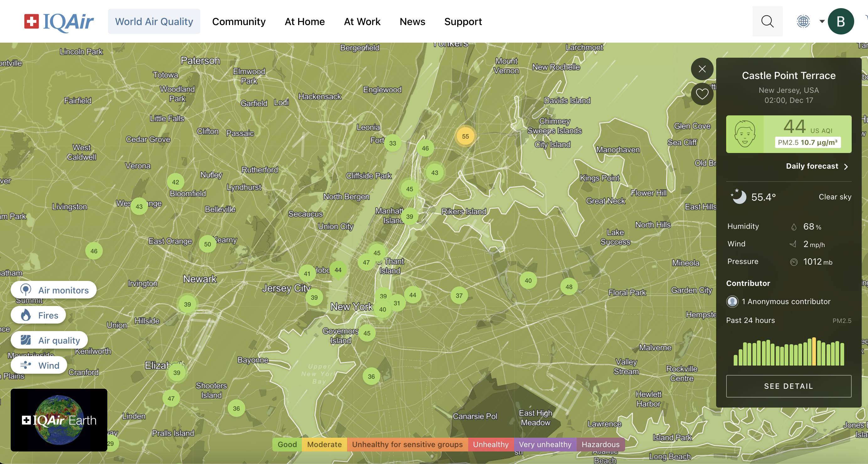Toggle the Fires layer

pyautogui.click(x=38, y=315)
